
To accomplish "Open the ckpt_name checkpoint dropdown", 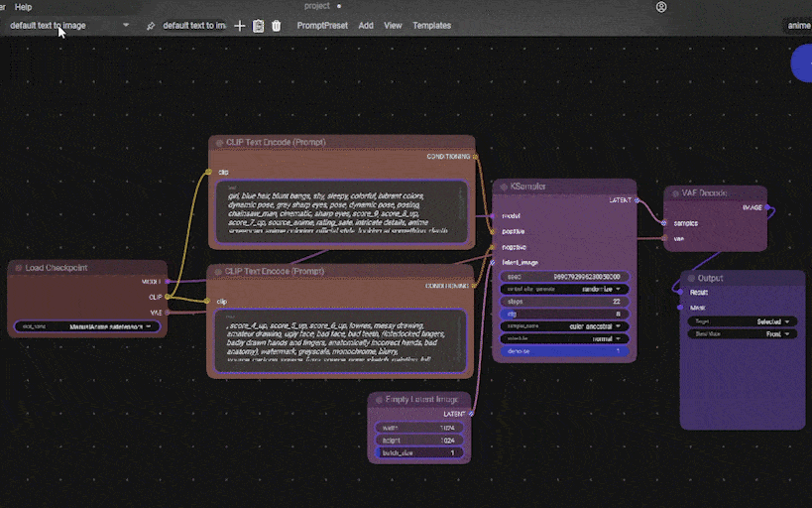I will point(87,326).
